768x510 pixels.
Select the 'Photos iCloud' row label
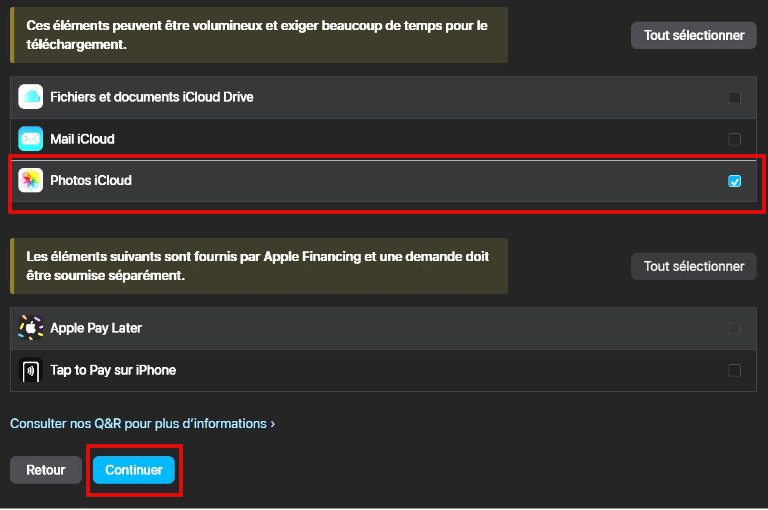[x=91, y=181]
